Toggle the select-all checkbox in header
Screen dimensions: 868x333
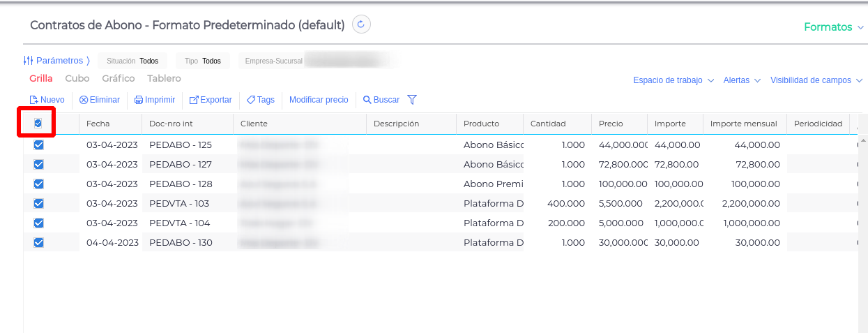(38, 124)
